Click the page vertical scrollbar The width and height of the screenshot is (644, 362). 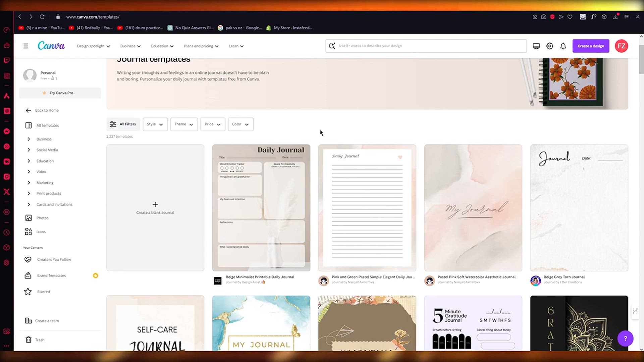click(641, 59)
